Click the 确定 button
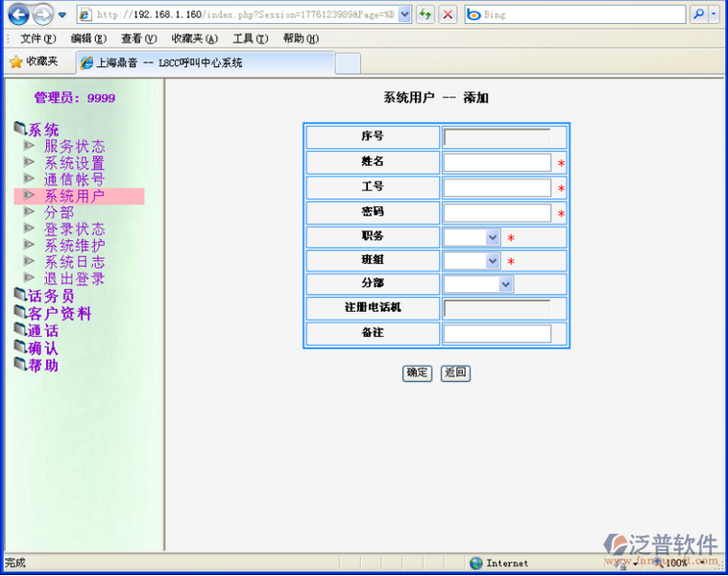 (x=417, y=372)
